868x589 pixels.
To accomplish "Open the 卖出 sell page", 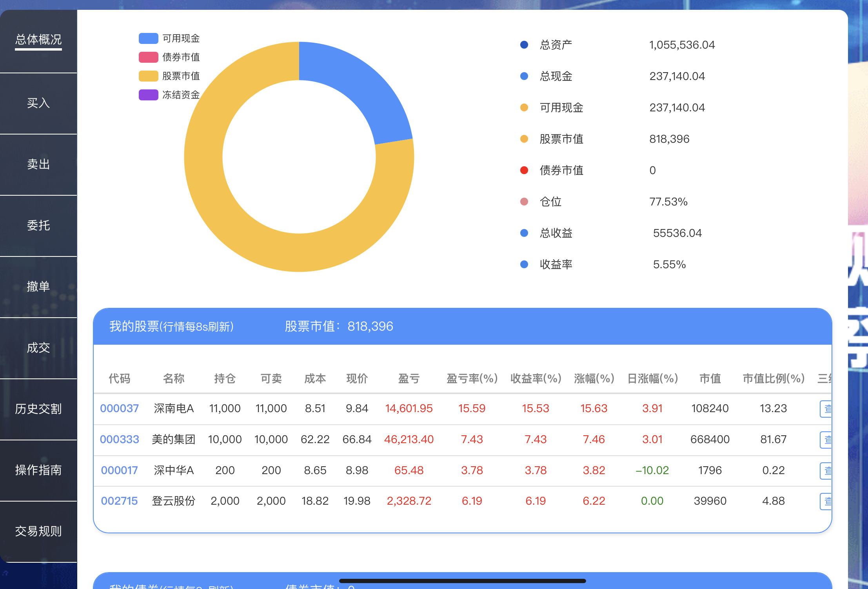I will [x=38, y=164].
